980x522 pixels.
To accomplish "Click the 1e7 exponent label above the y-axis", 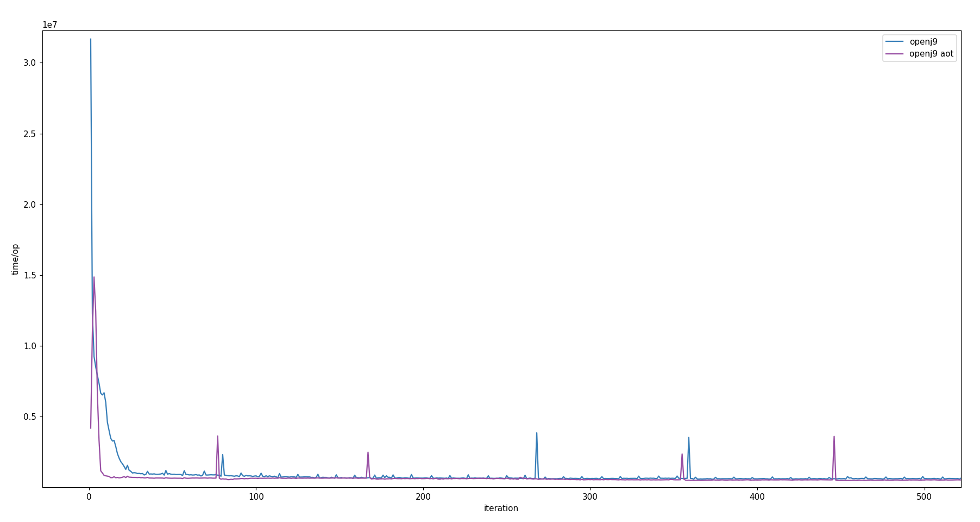I will click(50, 25).
